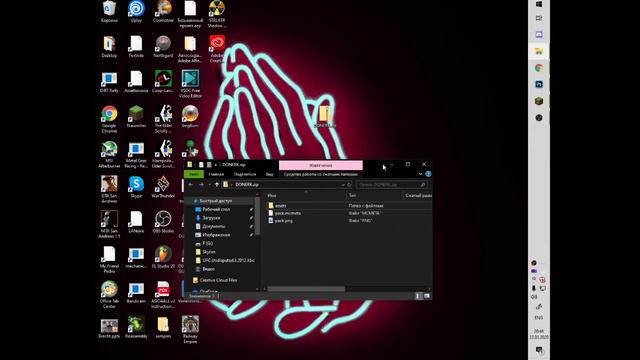Select the pink Extract contextual tab
640x360 pixels.
pos(320,165)
